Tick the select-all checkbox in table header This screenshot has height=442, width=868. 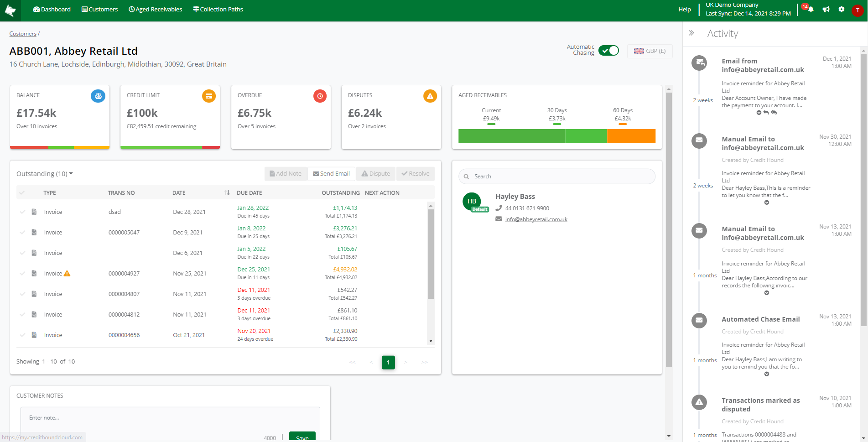click(22, 193)
